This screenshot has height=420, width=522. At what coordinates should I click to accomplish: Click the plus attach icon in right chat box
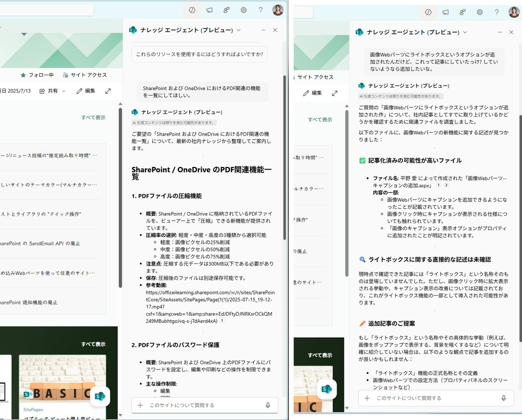point(367,398)
